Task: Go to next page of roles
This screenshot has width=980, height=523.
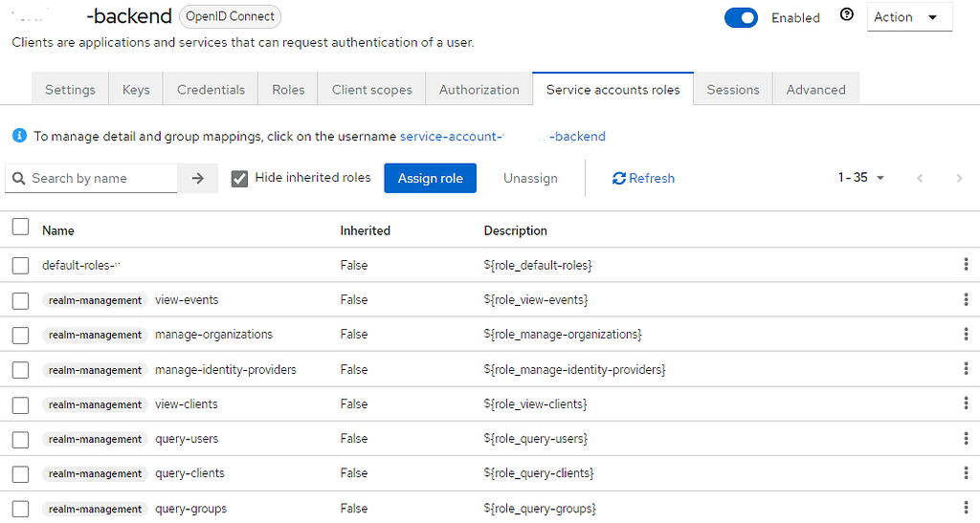Action: (x=959, y=178)
